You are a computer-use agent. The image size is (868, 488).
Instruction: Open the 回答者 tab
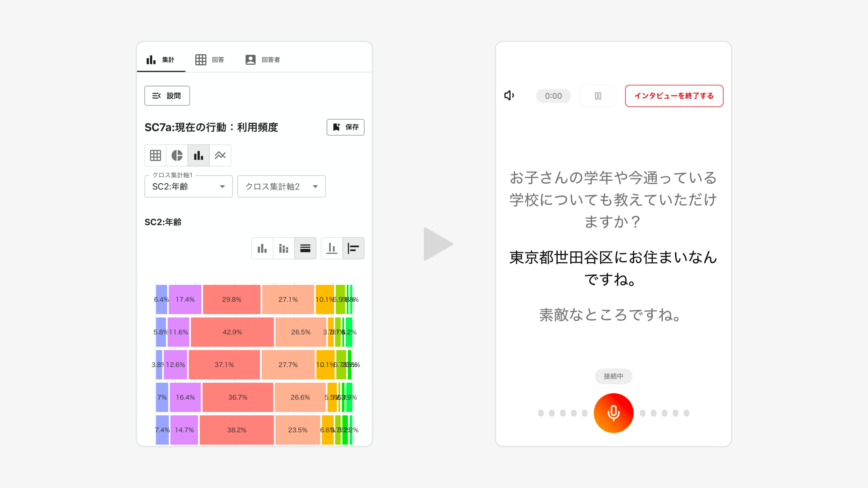[x=263, y=60]
